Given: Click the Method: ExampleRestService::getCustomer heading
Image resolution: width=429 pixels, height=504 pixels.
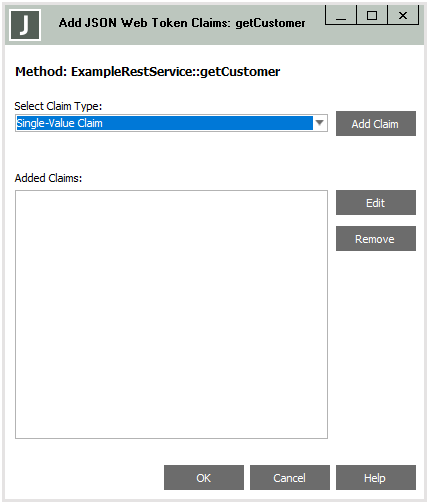Looking at the screenshot, I should pos(147,72).
